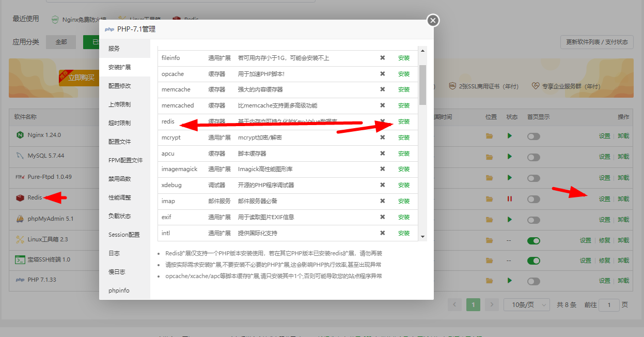Close the PHP-7.1 management dialog
Screen dimensions: 644x337
point(433,20)
